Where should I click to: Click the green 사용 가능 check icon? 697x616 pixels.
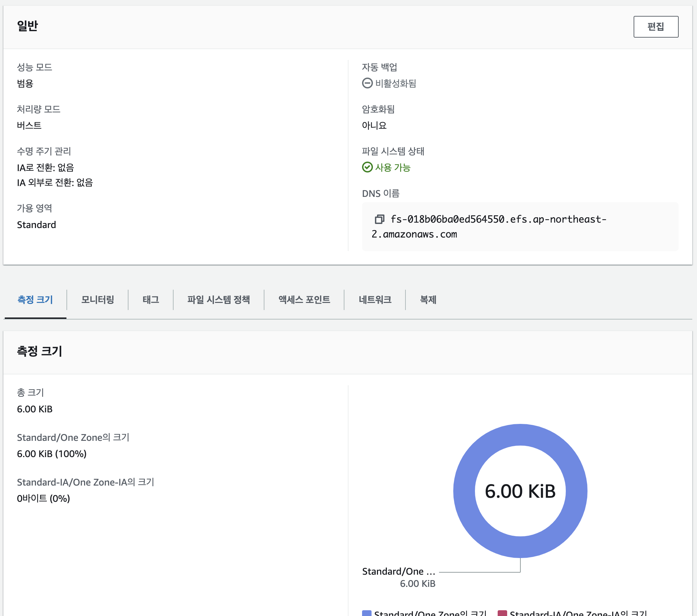[x=367, y=167]
